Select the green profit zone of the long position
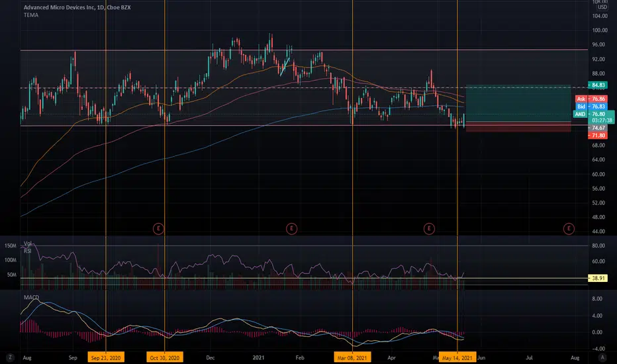 518,103
